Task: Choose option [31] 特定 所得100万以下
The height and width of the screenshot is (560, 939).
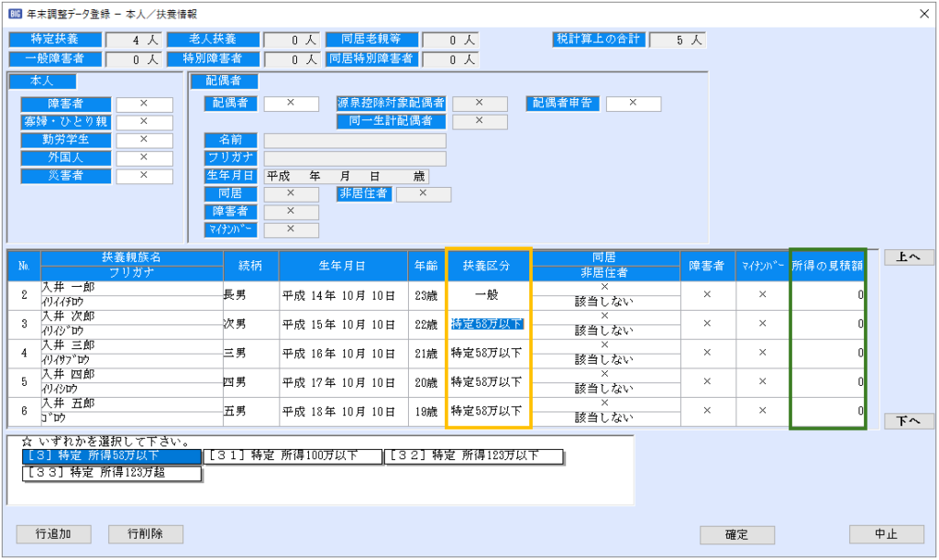Action: [x=292, y=456]
